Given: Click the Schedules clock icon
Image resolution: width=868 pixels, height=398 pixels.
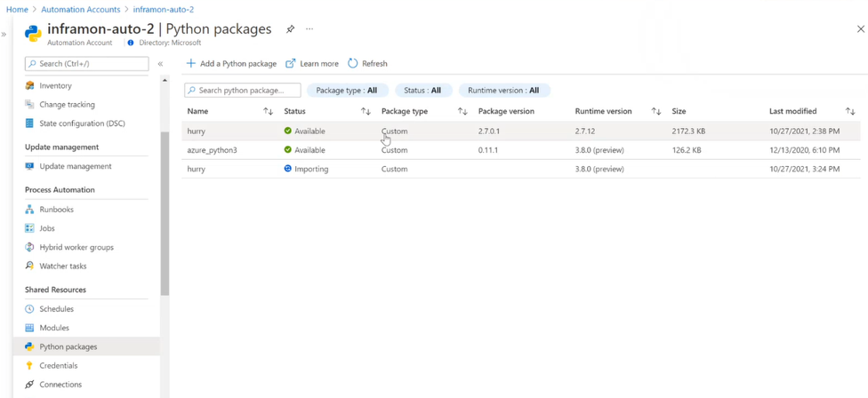Looking at the screenshot, I should click(x=29, y=309).
